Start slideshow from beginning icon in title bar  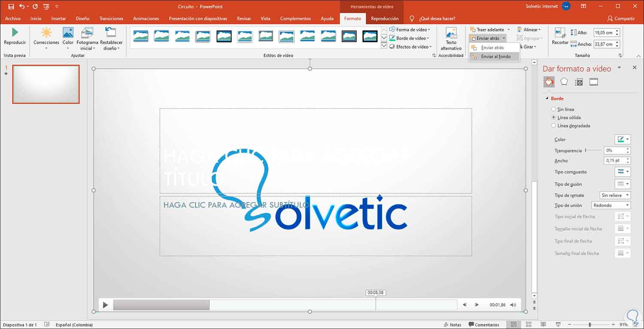pos(46,6)
